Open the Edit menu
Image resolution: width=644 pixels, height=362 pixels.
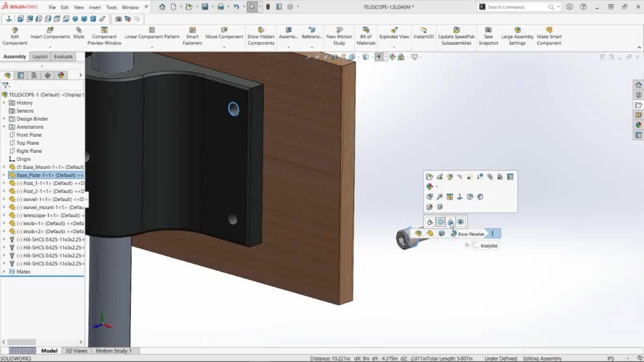tap(64, 7)
